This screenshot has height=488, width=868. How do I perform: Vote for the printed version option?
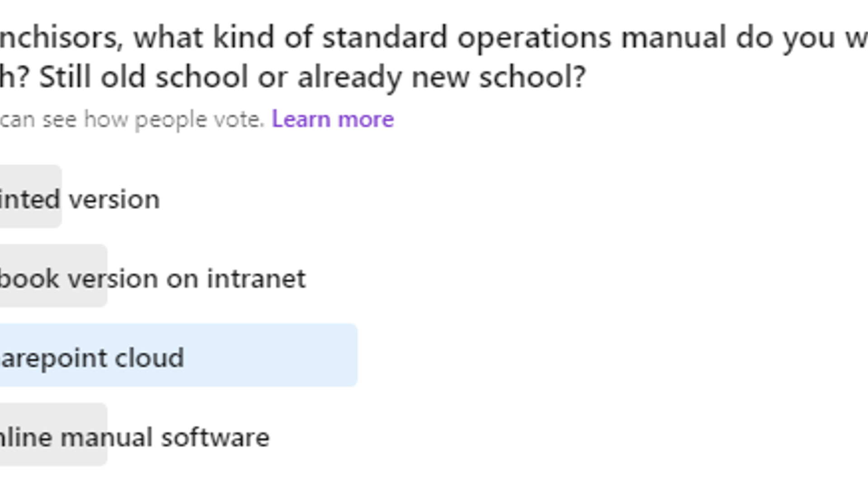(x=80, y=199)
